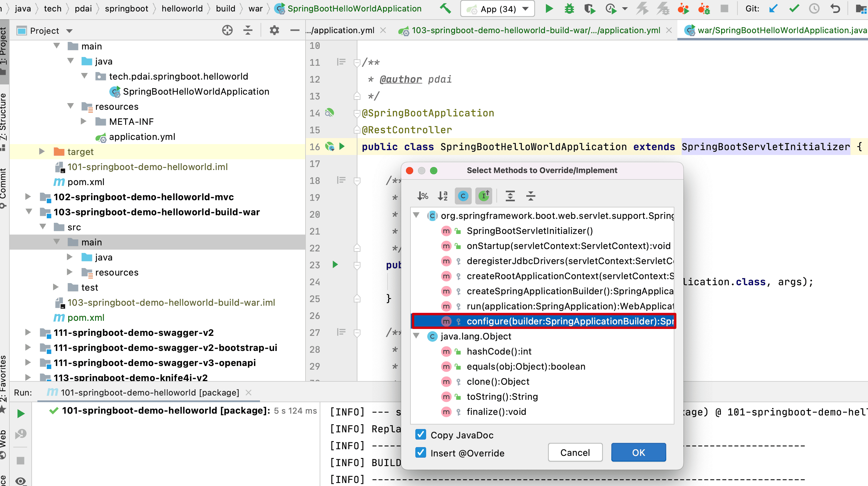Image resolution: width=868 pixels, height=486 pixels.
Task: Click the Build project hammer icon
Action: pos(445,8)
